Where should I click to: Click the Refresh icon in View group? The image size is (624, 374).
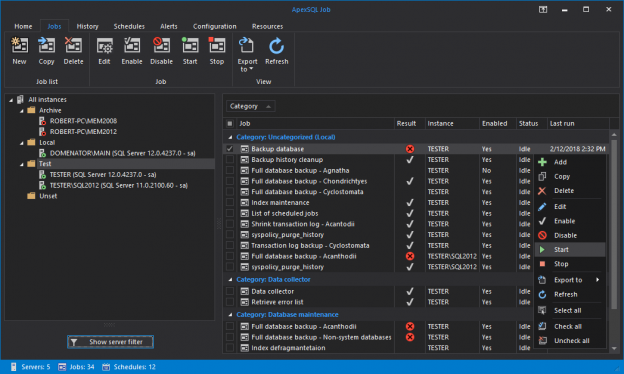point(276,45)
